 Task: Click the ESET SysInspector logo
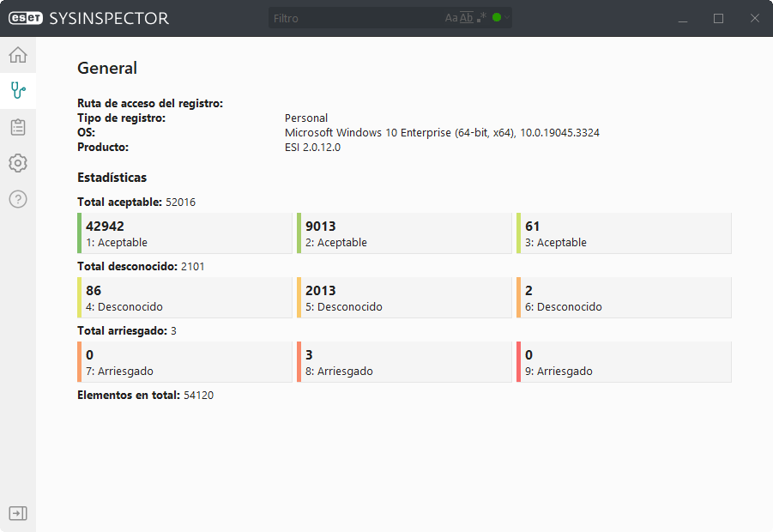pos(88,18)
